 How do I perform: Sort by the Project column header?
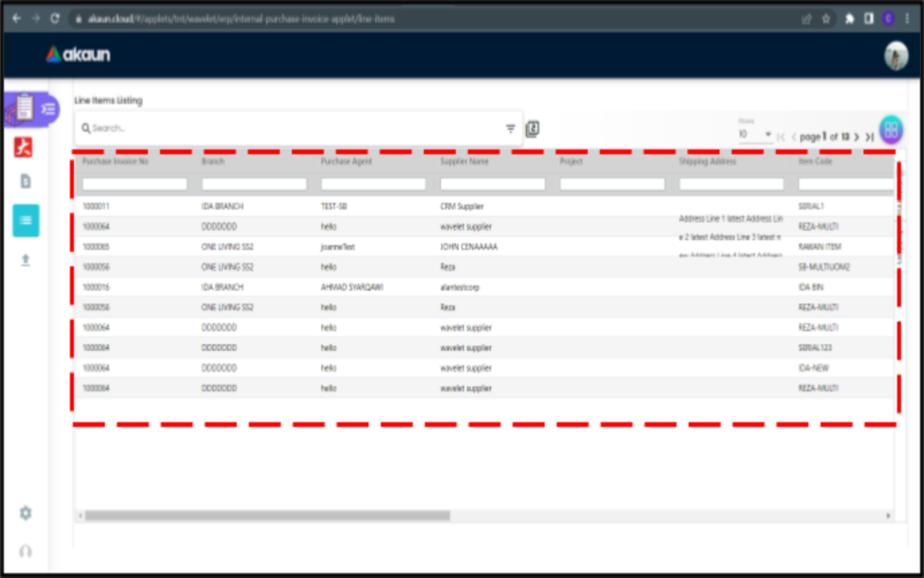pyautogui.click(x=571, y=161)
